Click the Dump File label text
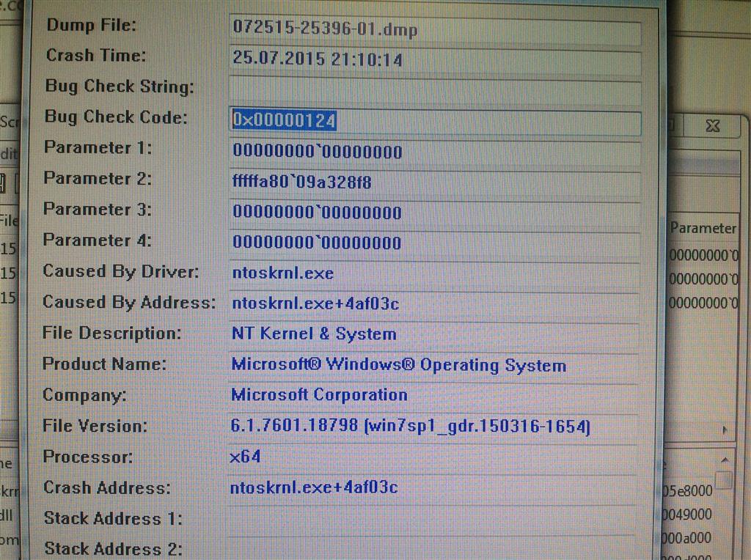The width and height of the screenshot is (751, 560). coord(92,25)
